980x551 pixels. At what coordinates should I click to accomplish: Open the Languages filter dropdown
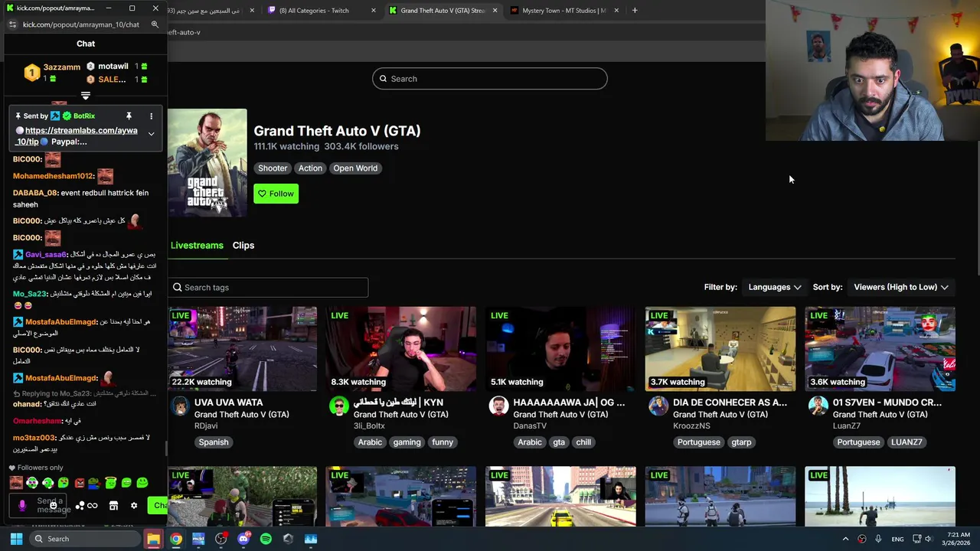[x=775, y=287]
